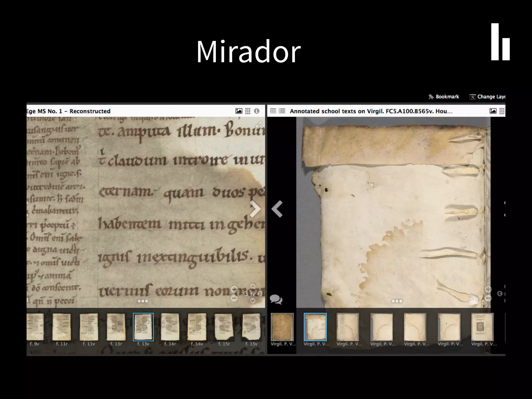Switch right Virgil window to image view
532x399 pixels.
pyautogui.click(x=493, y=111)
